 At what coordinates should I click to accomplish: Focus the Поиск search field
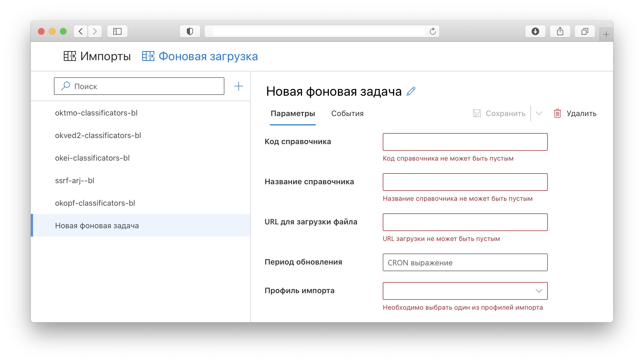pos(139,86)
